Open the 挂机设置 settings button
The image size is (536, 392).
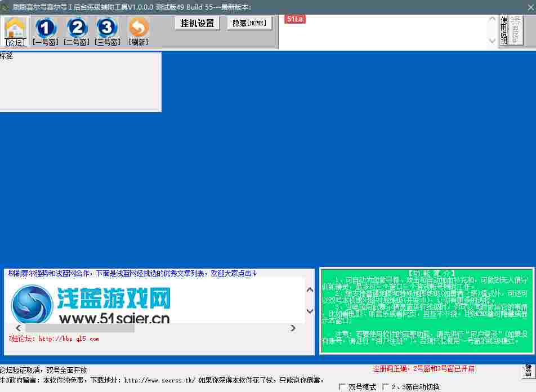coord(197,23)
